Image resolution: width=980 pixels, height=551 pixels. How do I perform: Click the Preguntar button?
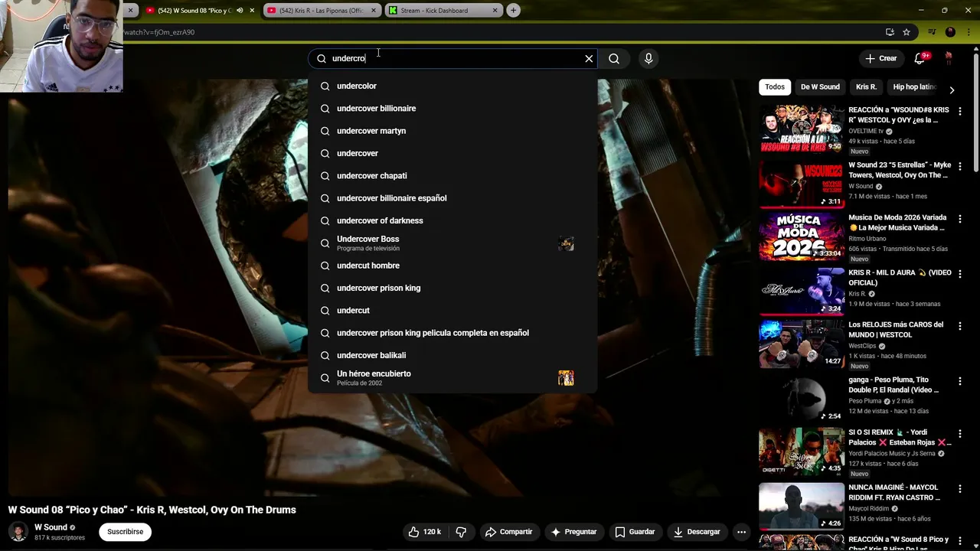pyautogui.click(x=573, y=532)
